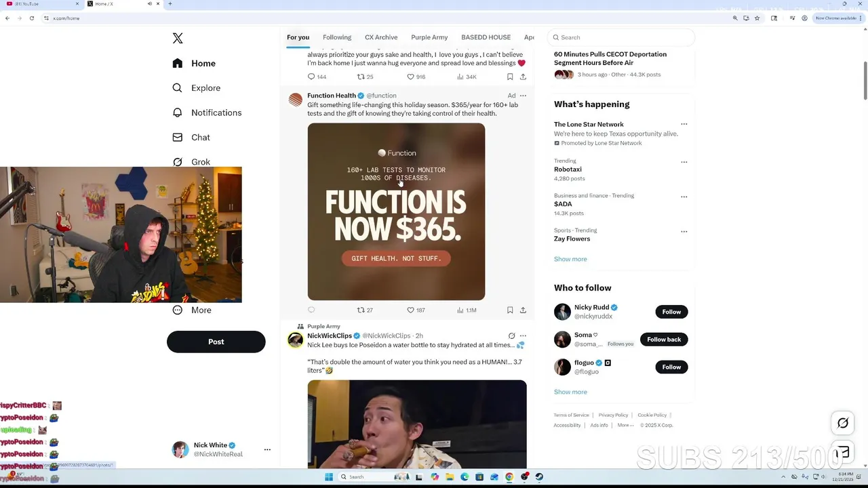The width and height of the screenshot is (868, 488).
Task: Click Show more under Who to follow
Action: coord(570,392)
